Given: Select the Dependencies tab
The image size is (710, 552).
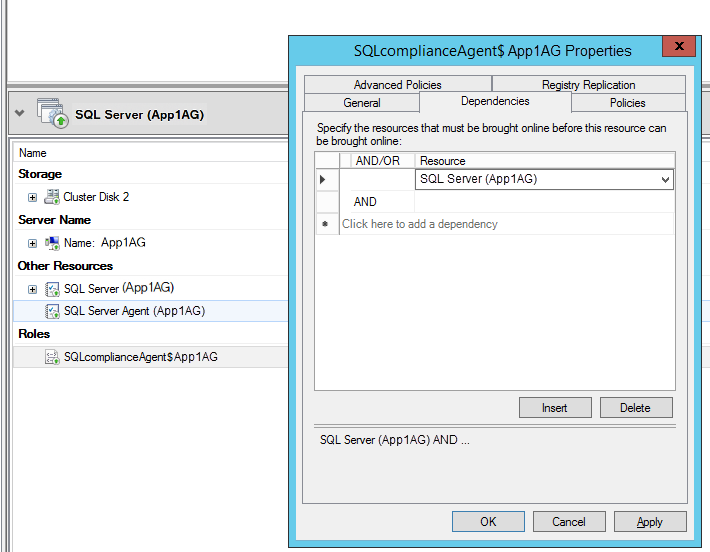Looking at the screenshot, I should coord(495,101).
